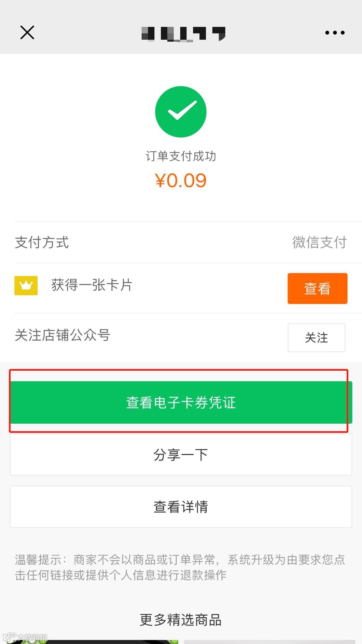Tap the 微信支付 payment label
This screenshot has width=362, height=644.
(x=319, y=242)
